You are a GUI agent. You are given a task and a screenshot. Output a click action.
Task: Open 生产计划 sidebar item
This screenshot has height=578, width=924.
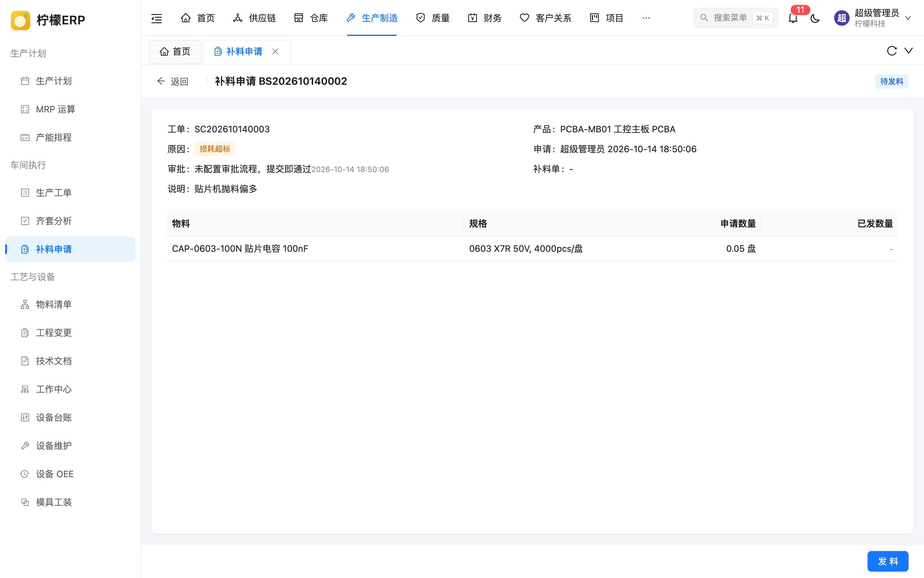[70, 81]
